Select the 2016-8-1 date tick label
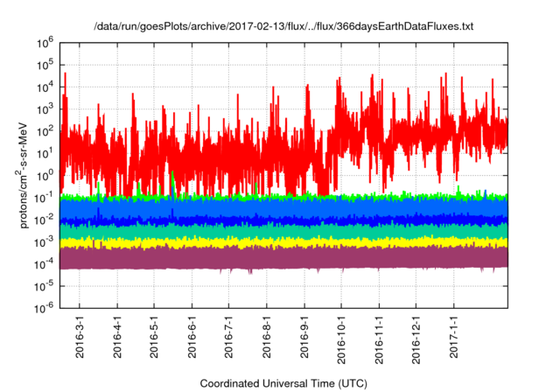This screenshot has height=392, width=560. tap(267, 339)
